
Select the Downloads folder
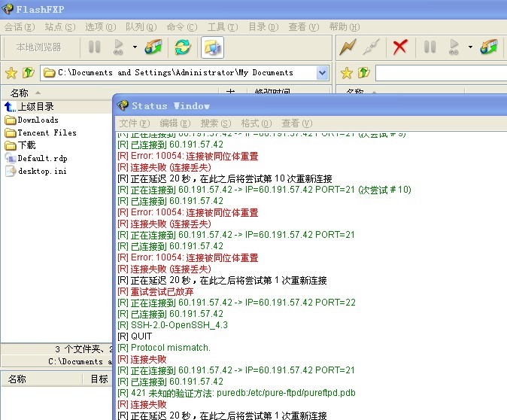tap(32, 120)
